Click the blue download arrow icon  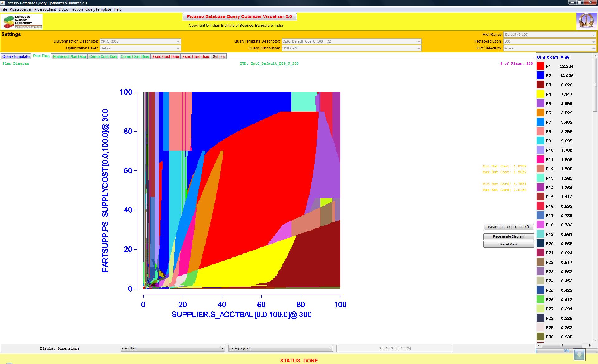click(x=579, y=354)
